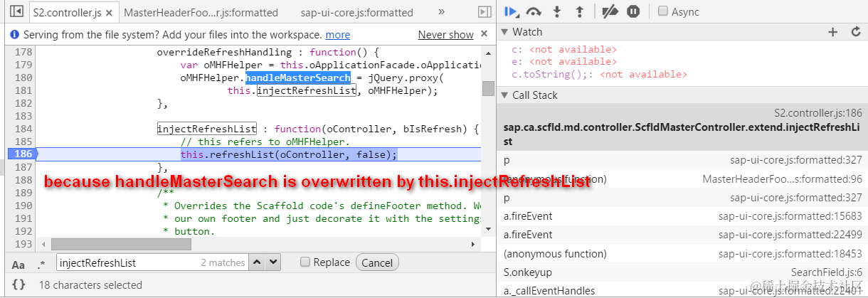
Task: Click the editor horizontal scrollbar thumb
Action: [121, 244]
